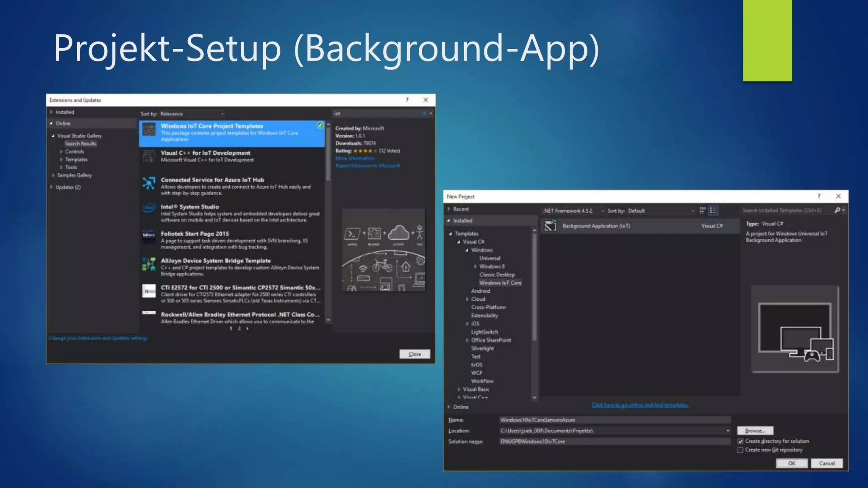868x488 pixels.
Task: Select Android template category
Action: pyautogui.click(x=481, y=291)
